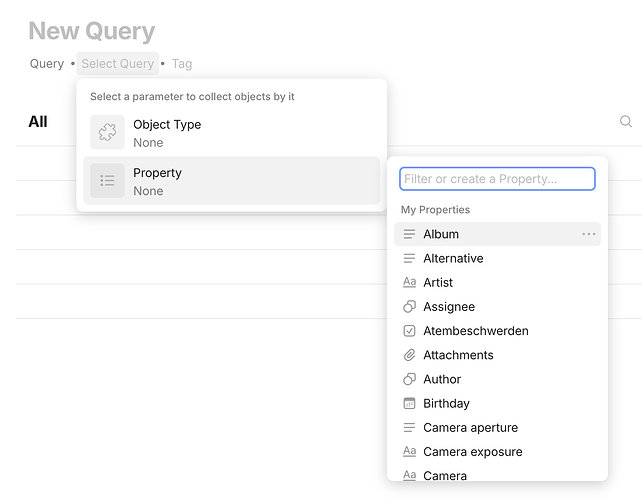
Task: Click the Camera aperture type icon
Action: pyautogui.click(x=409, y=428)
